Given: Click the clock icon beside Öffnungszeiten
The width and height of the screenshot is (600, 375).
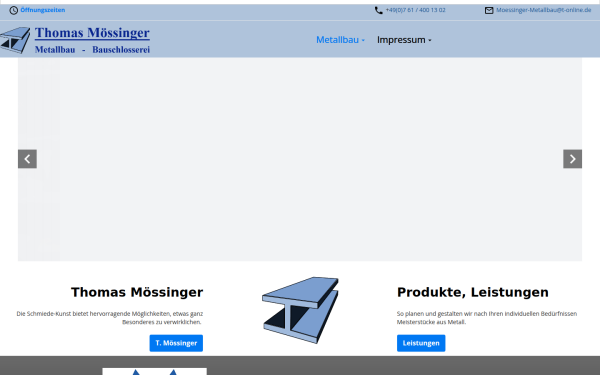Looking at the screenshot, I should pos(14,10).
